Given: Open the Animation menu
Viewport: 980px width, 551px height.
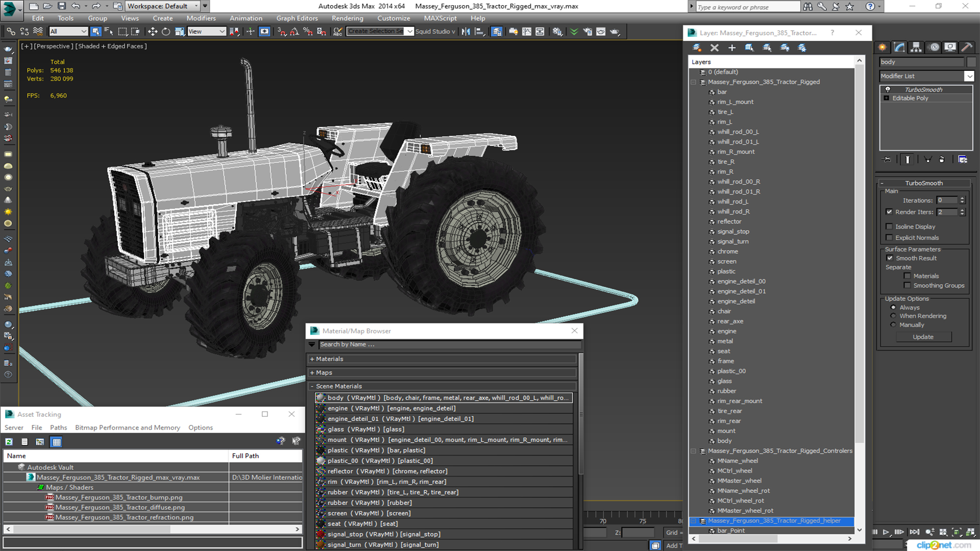Looking at the screenshot, I should pyautogui.click(x=246, y=18).
